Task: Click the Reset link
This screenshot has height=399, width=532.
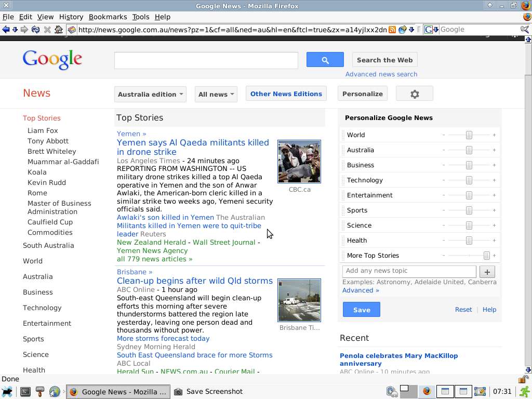Action: tap(463, 310)
